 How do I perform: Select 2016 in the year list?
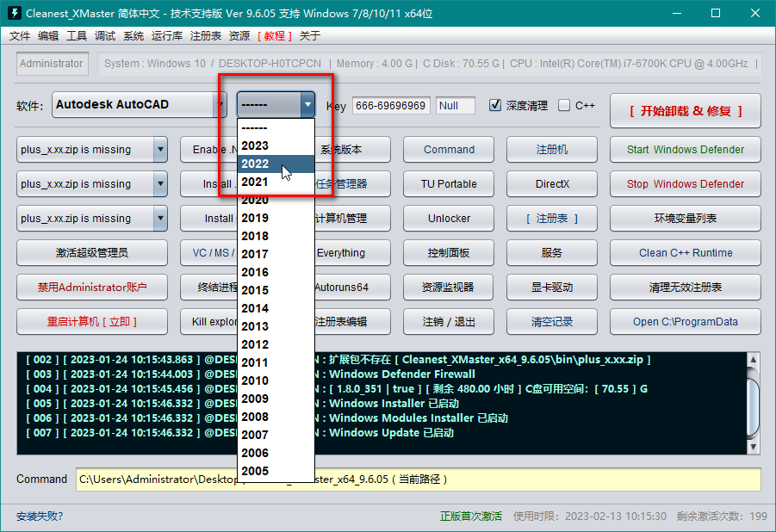(x=276, y=272)
